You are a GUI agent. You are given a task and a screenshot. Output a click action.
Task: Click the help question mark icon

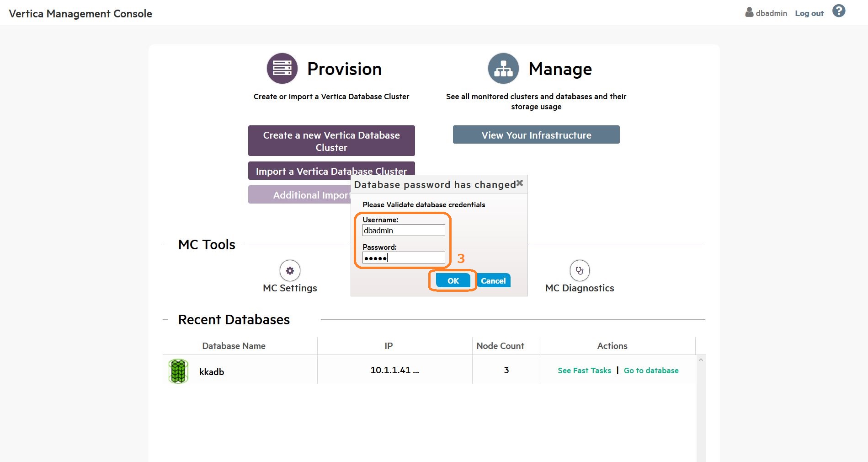click(x=838, y=11)
